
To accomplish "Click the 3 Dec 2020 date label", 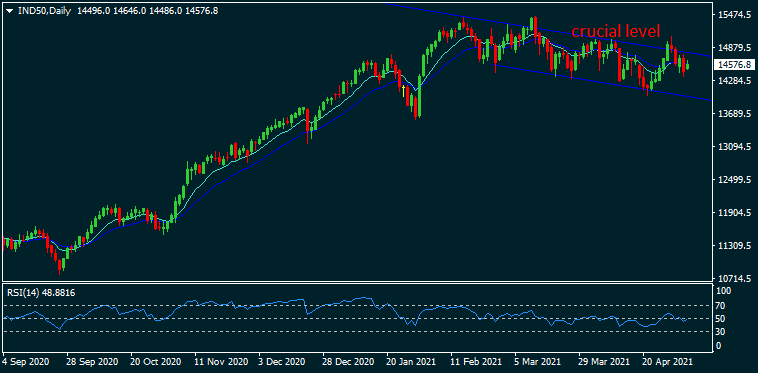I will pyautogui.click(x=282, y=361).
